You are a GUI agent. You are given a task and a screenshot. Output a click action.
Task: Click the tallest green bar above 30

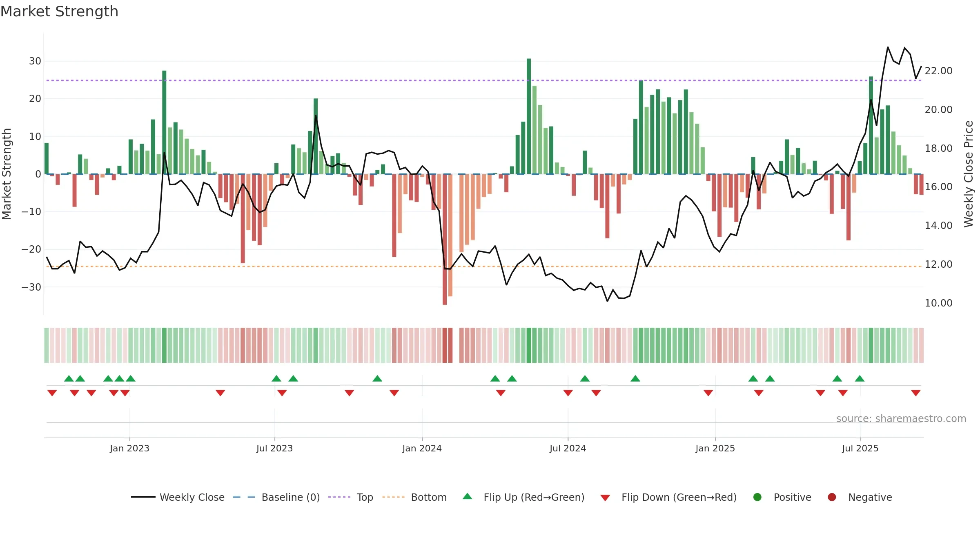pos(529,116)
